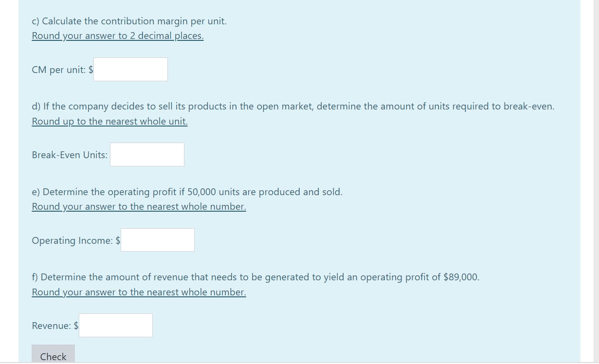Click the Break-Even Units input field

tap(147, 154)
